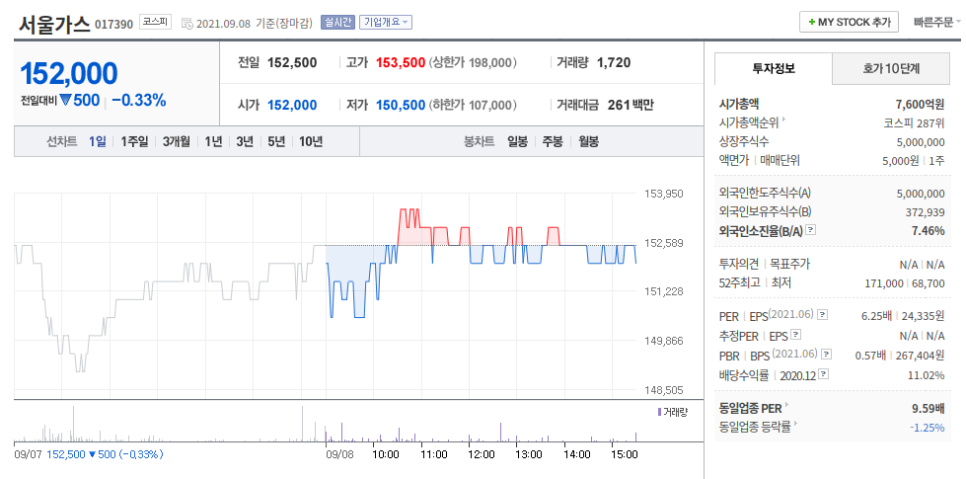Select the 3년 line chart period
Screen dimensions: 966x479
245,142
